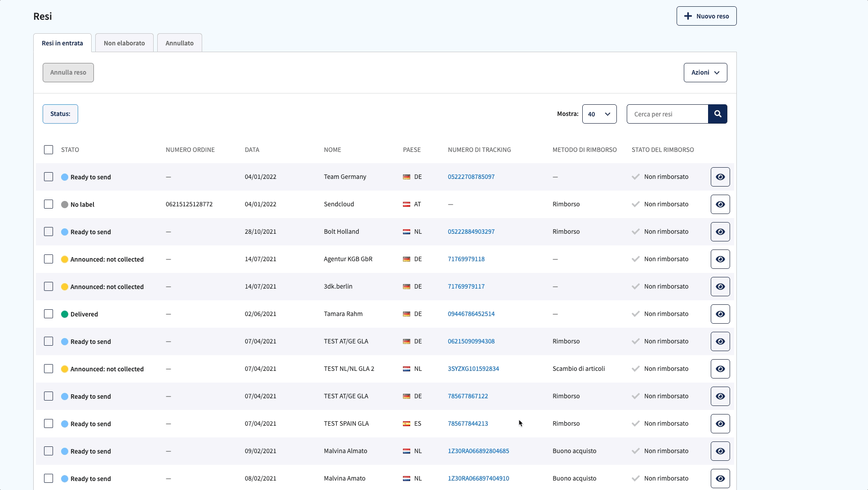868x490 pixels.
Task: Click METODO DI RIMBORSO column header
Action: point(585,150)
